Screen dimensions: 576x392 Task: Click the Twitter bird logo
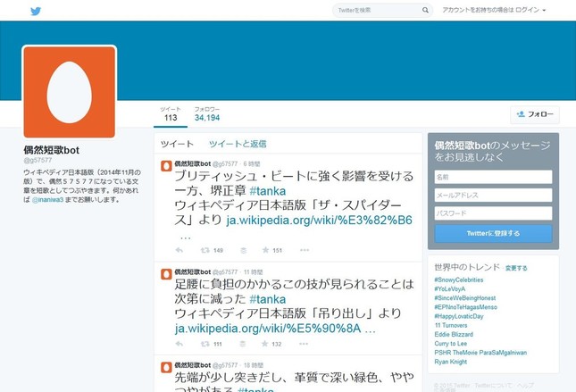[x=36, y=12]
